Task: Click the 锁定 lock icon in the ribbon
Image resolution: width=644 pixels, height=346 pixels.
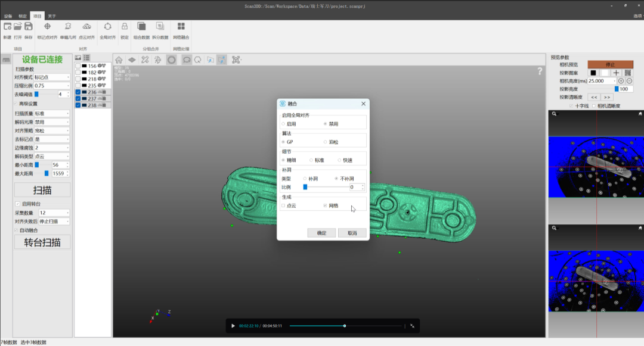Action: click(x=124, y=26)
